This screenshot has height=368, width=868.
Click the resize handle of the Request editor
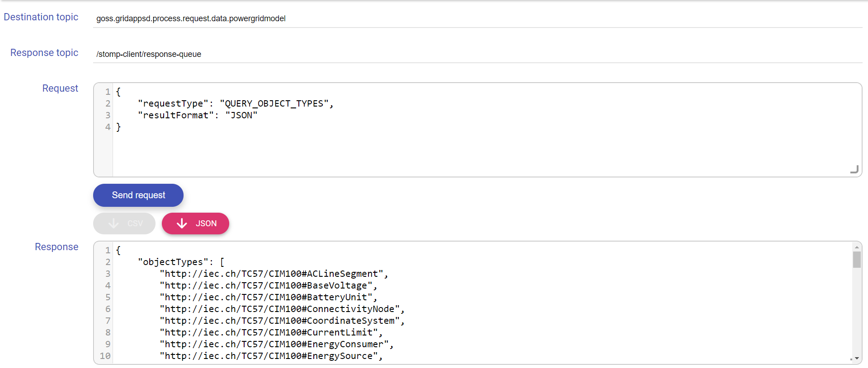[854, 169]
